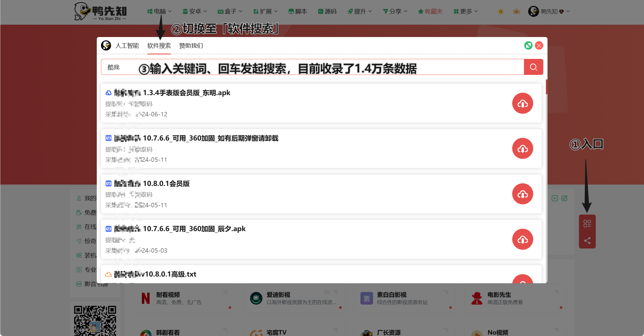The image size is (644, 336).
Task: Focus the search field containing 酷我
Action: [312, 67]
